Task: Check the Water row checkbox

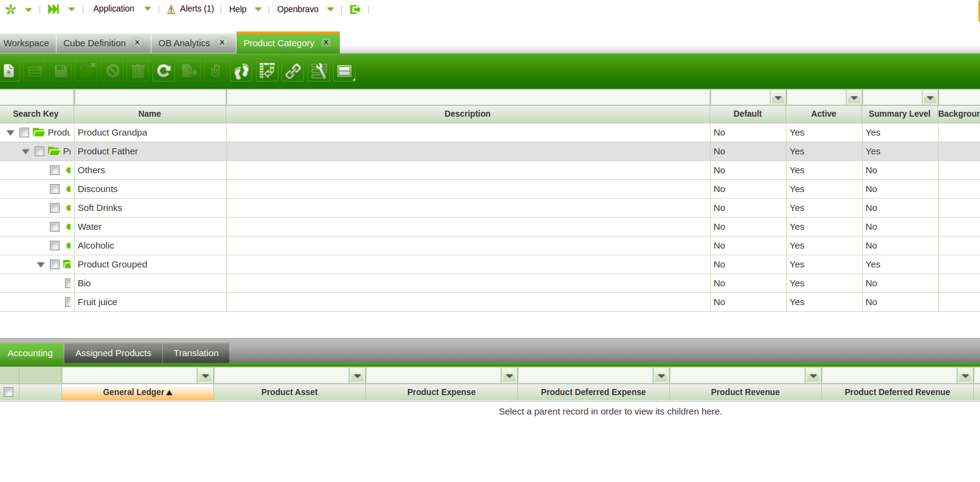Action: (55, 227)
